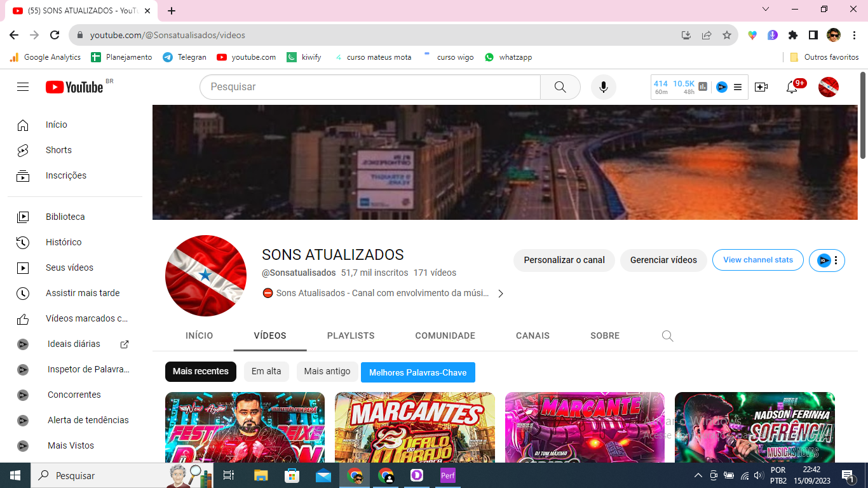
Task: Click the search magnifier button
Action: pos(560,87)
